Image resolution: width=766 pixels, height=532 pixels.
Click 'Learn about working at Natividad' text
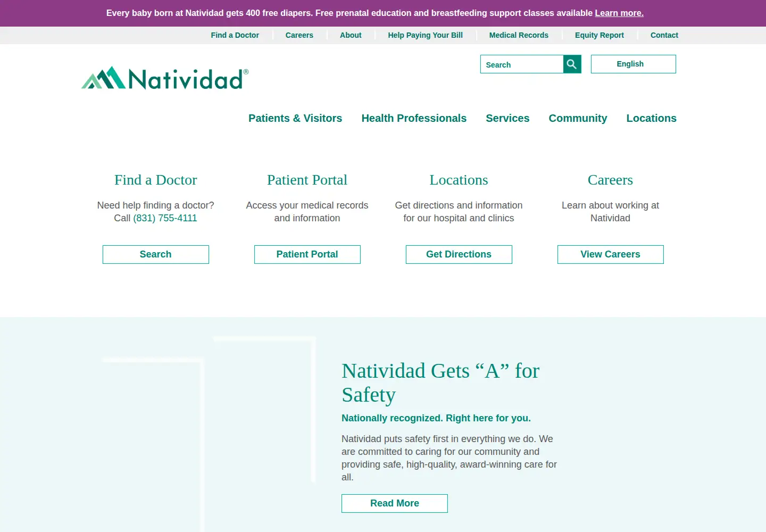[x=611, y=212]
